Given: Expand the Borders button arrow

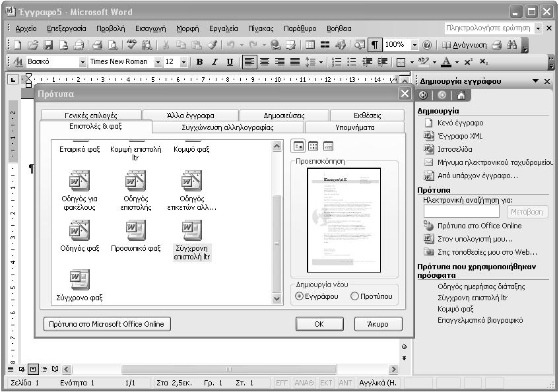Looking at the screenshot, I should [x=412, y=62].
